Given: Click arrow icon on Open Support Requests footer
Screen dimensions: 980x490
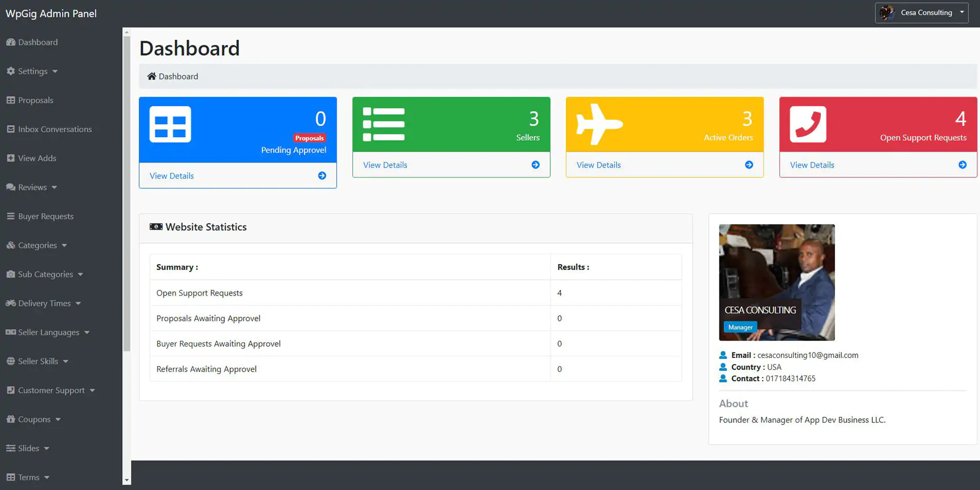Looking at the screenshot, I should (x=962, y=165).
